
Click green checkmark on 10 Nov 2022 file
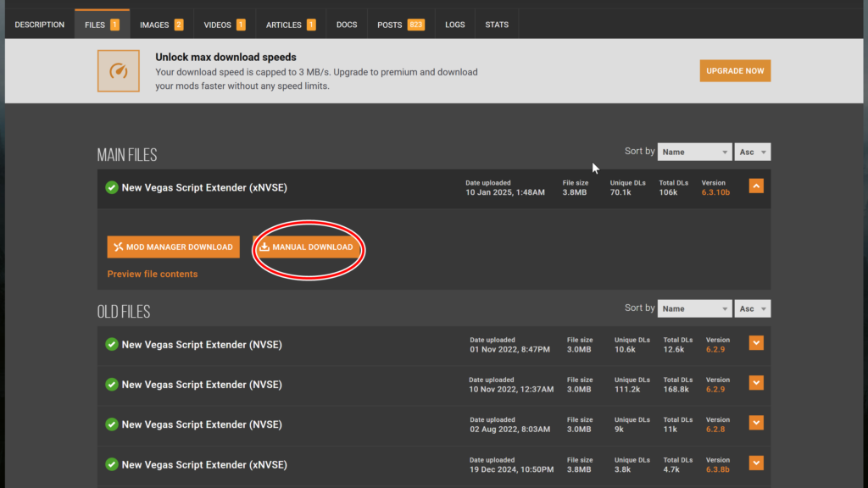[x=112, y=385]
